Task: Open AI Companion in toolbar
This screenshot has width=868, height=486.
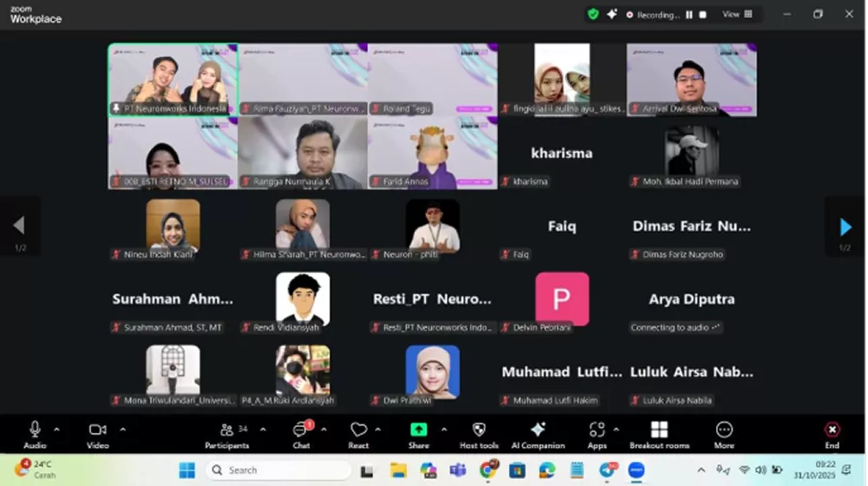Action: click(538, 435)
